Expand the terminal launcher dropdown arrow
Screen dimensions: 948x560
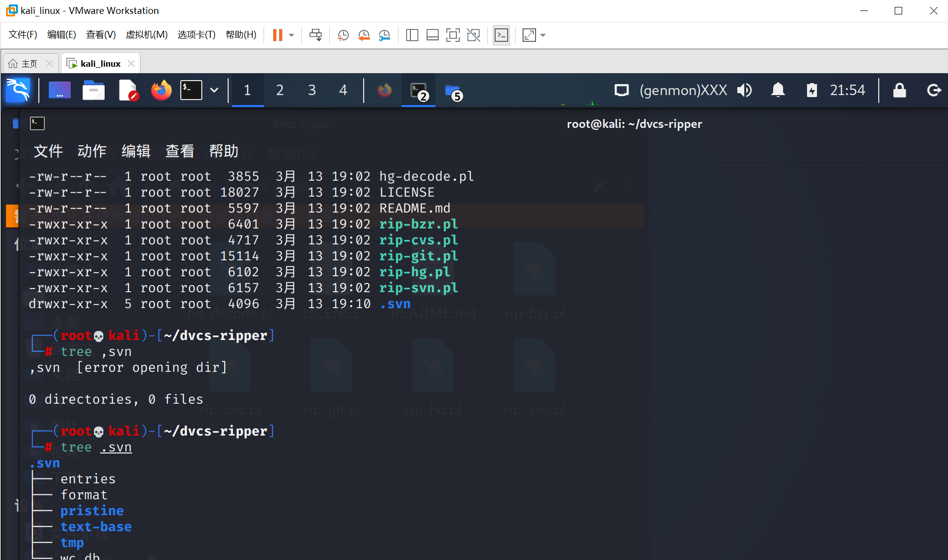[x=214, y=90]
